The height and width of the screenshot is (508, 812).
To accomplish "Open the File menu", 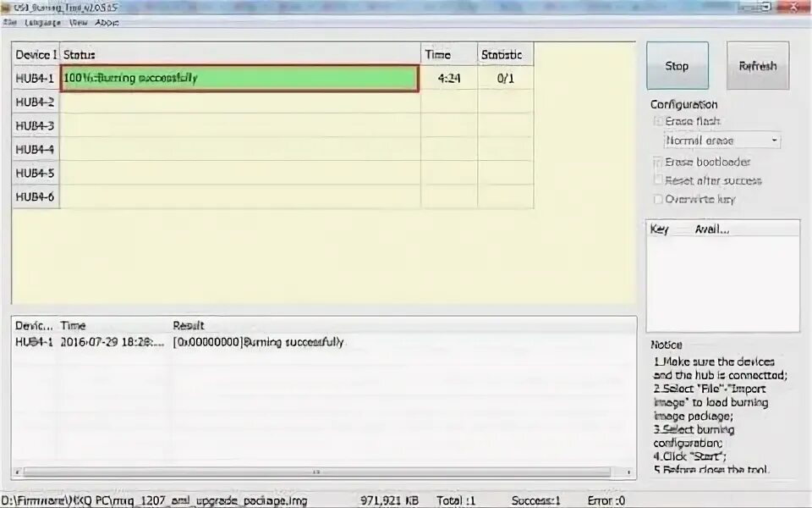I will pos(10,23).
